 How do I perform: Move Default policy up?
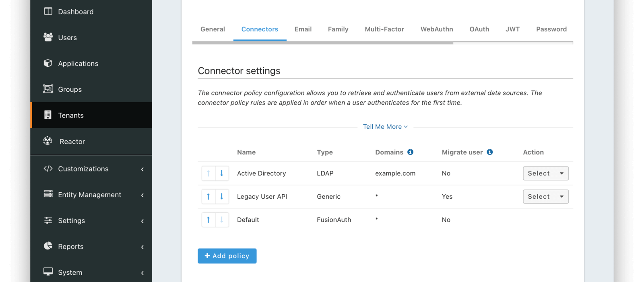pos(208,220)
